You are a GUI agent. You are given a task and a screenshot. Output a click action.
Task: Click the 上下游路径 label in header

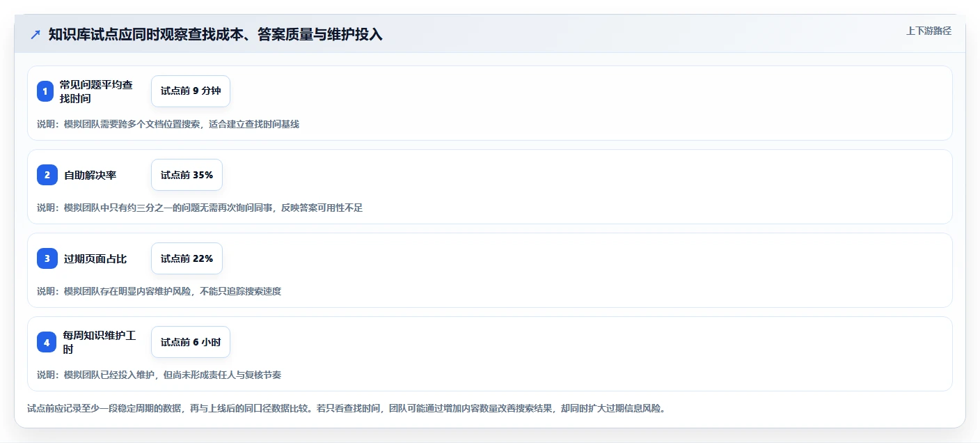[928, 31]
